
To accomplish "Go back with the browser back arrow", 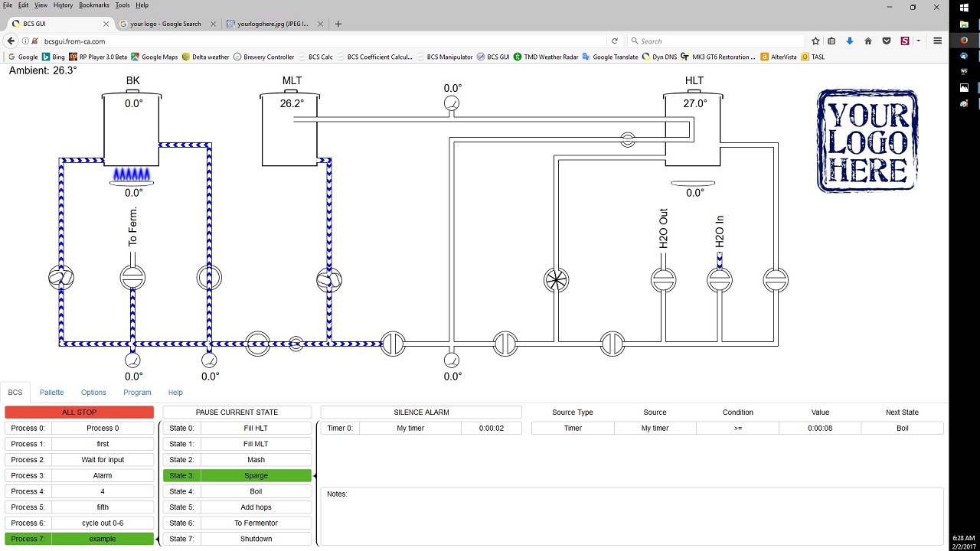I will coord(11,41).
